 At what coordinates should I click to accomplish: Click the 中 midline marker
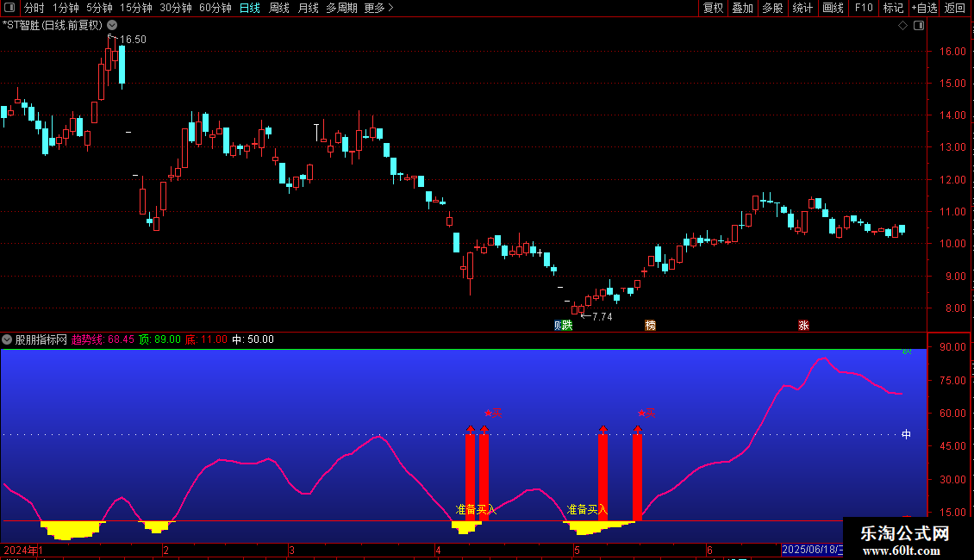pos(906,434)
